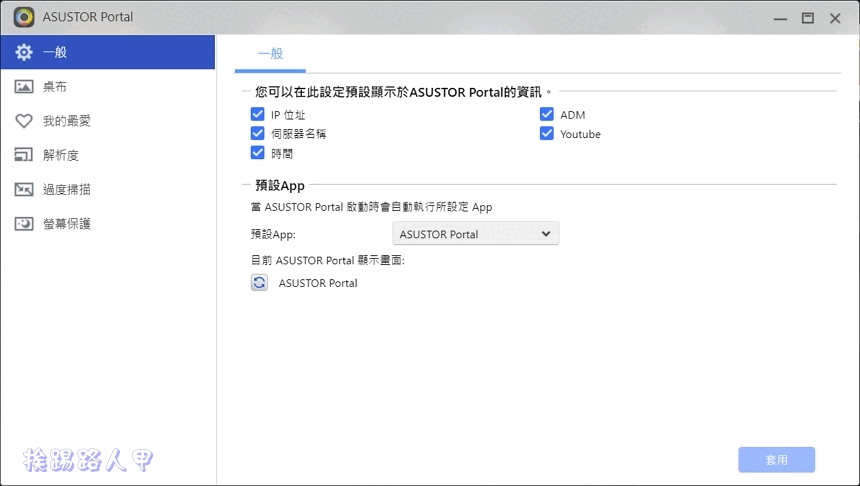Viewport: 860px width, 486px height.
Task: Select the 一般 tab at top
Action: 270,54
